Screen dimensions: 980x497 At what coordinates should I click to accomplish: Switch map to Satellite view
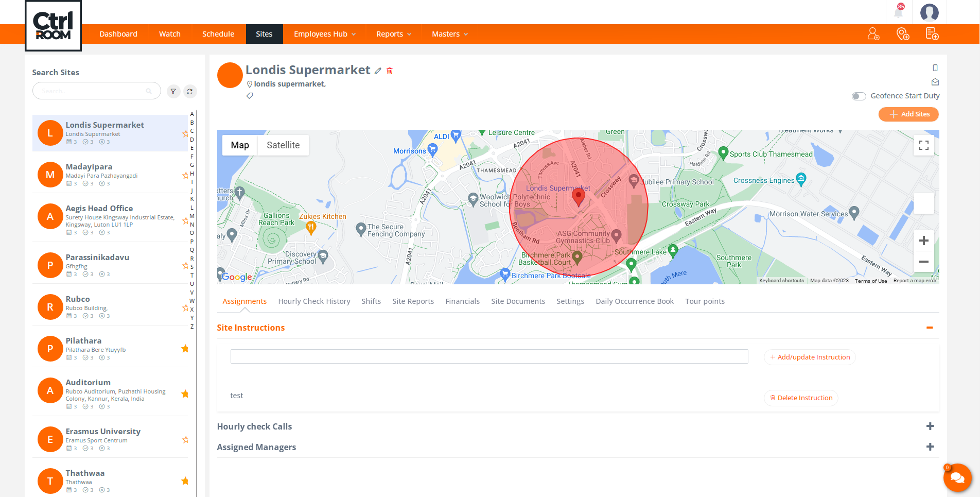(x=283, y=145)
